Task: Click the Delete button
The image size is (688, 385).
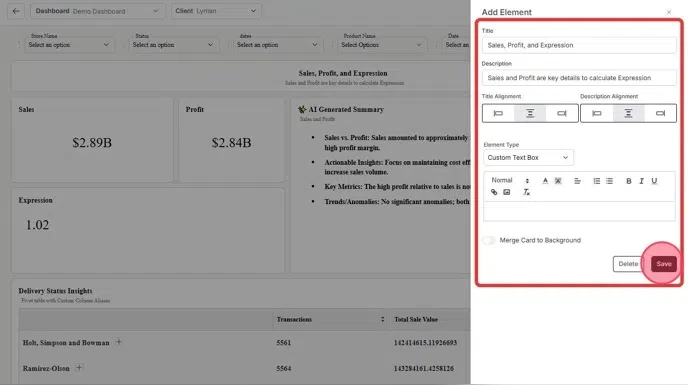Action: click(628, 264)
